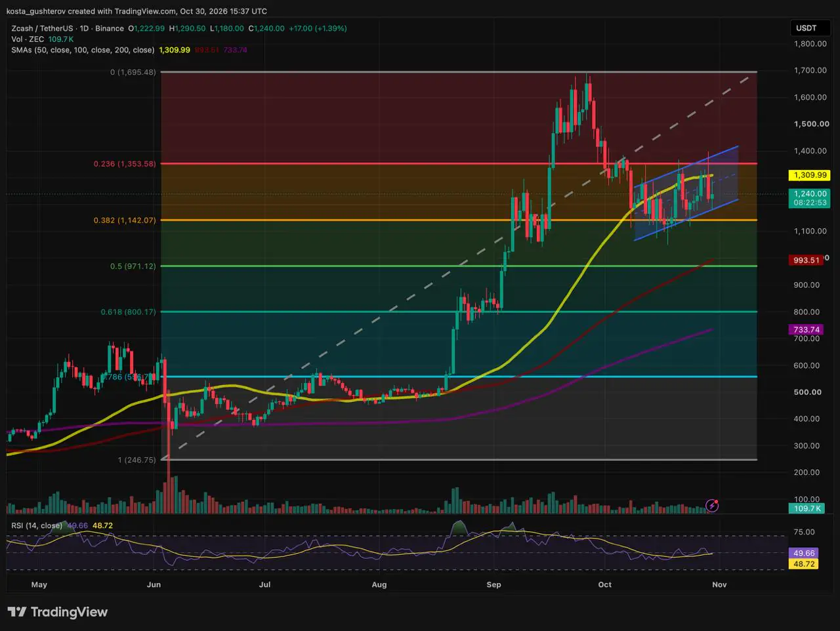The width and height of the screenshot is (840, 631).
Task: Click the +17.00 (+1.39%) change value
Action: [318, 28]
